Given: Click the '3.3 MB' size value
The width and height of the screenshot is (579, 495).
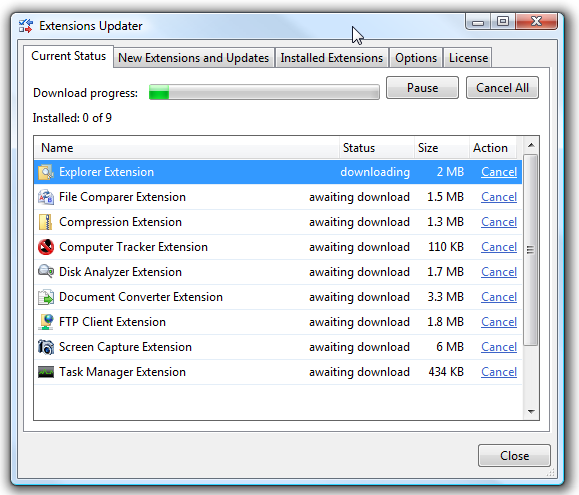Looking at the screenshot, I should coord(445,297).
